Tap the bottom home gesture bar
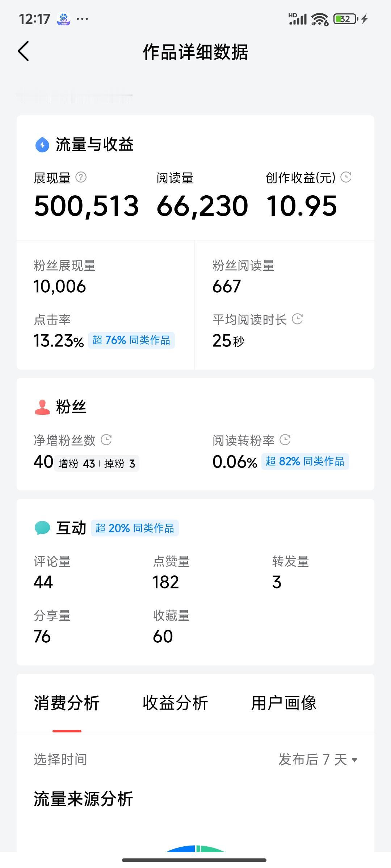Image resolution: width=391 pixels, height=868 pixels. 194,860
